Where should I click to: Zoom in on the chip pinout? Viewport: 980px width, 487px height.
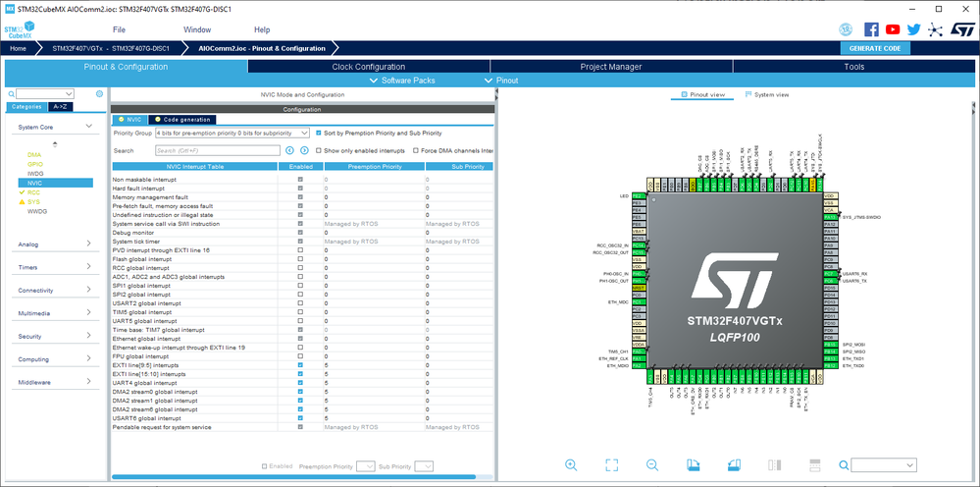click(571, 464)
